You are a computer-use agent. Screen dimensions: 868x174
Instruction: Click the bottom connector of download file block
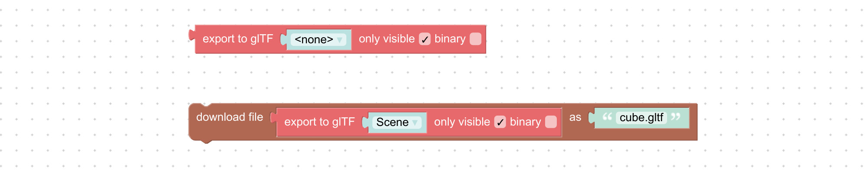point(207,142)
